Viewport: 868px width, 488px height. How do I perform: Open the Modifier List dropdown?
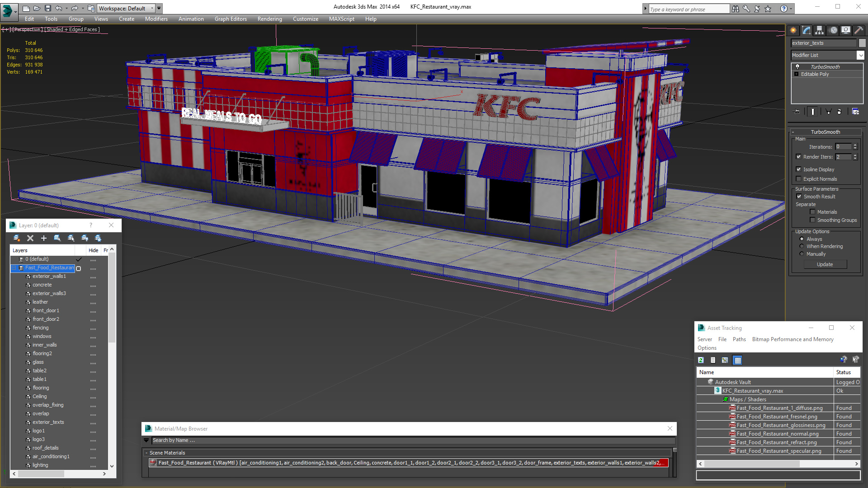[x=860, y=55]
